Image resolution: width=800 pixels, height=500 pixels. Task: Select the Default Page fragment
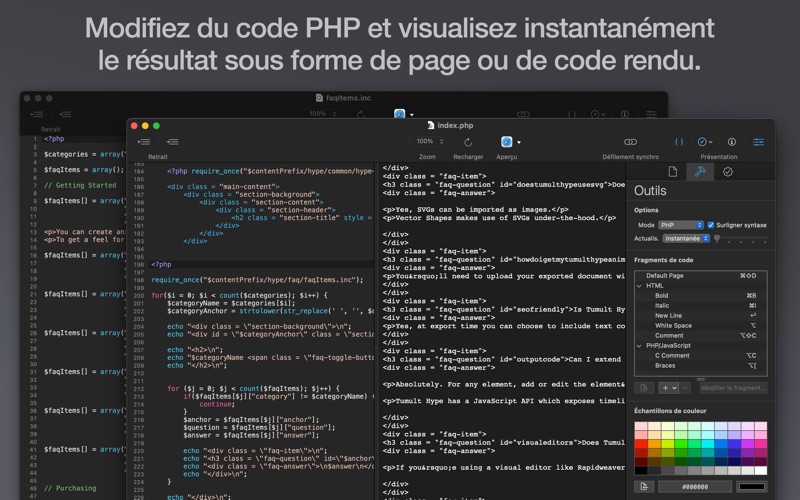(701, 276)
